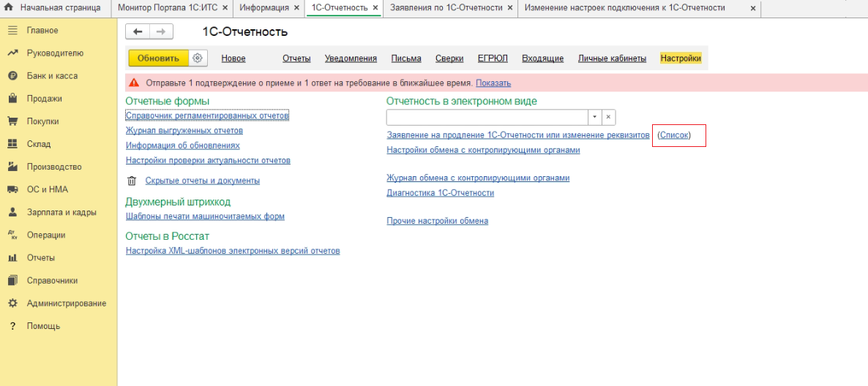Go forward with the right arrow button

point(161,31)
